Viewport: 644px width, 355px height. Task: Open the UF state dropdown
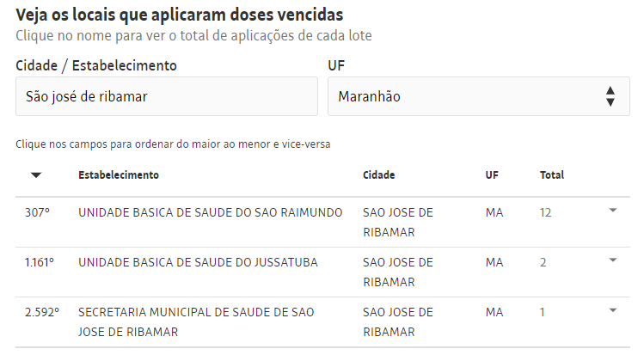coord(479,96)
